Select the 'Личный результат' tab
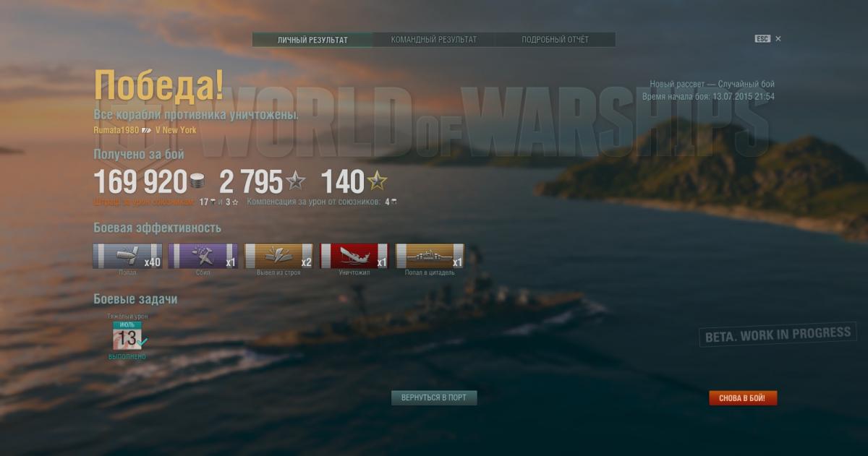 pyautogui.click(x=312, y=40)
